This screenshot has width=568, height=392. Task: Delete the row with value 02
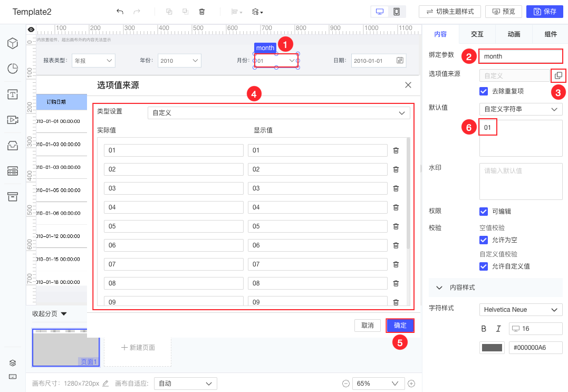click(396, 169)
